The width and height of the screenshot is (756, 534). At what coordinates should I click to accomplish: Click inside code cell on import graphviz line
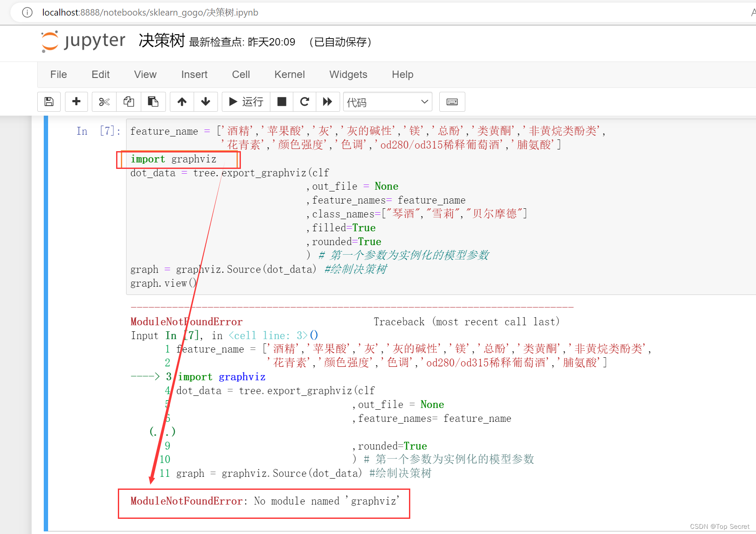(173, 159)
